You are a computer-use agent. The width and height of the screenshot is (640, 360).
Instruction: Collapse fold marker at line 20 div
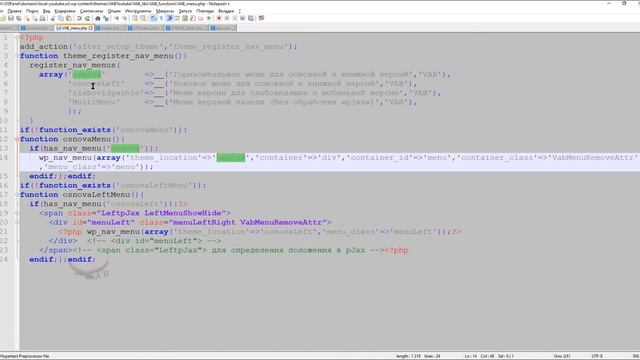(17, 222)
